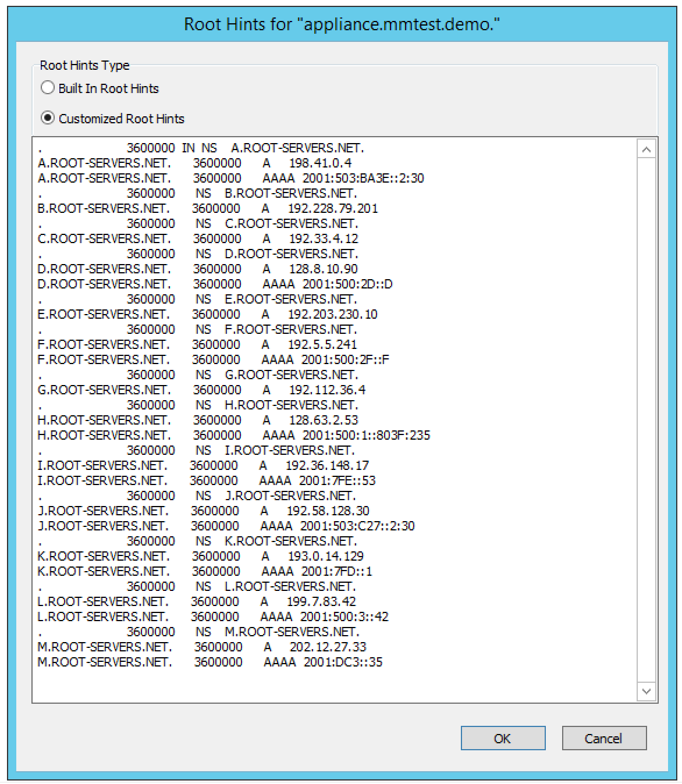The image size is (682, 784).
Task: Click the scroll down arrow in hints list
Action: (x=647, y=691)
